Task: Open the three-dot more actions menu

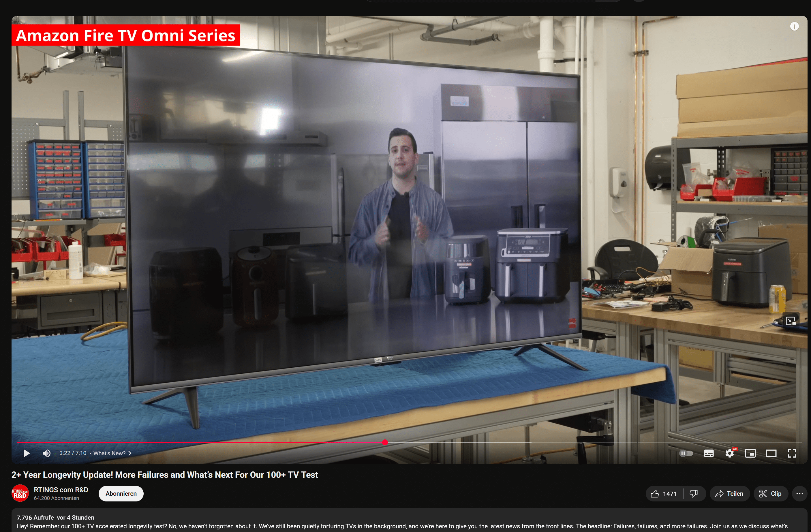Action: point(800,494)
